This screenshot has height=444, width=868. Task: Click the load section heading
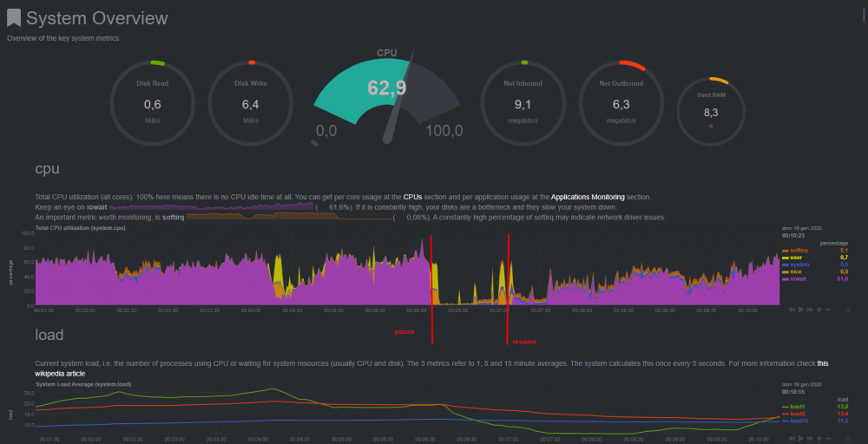tap(49, 335)
